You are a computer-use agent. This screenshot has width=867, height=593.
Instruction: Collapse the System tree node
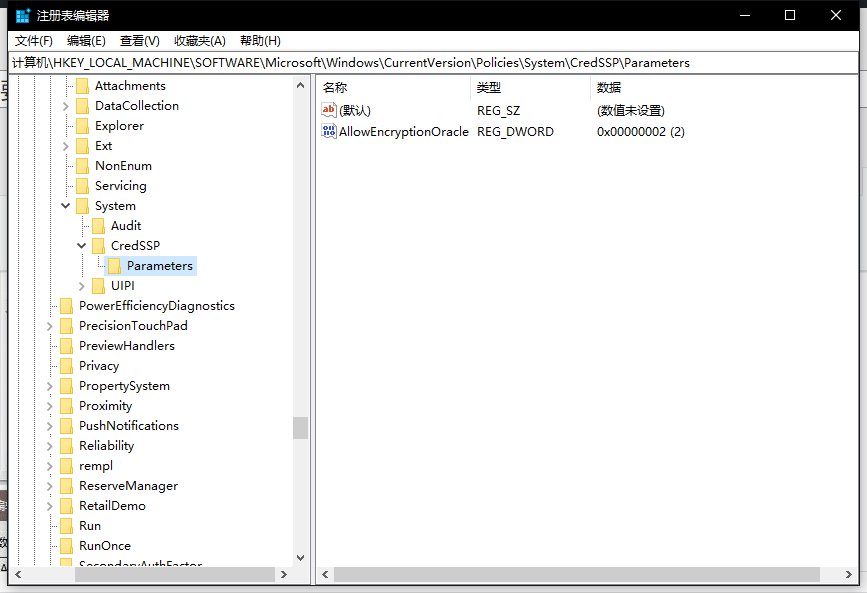coord(66,206)
